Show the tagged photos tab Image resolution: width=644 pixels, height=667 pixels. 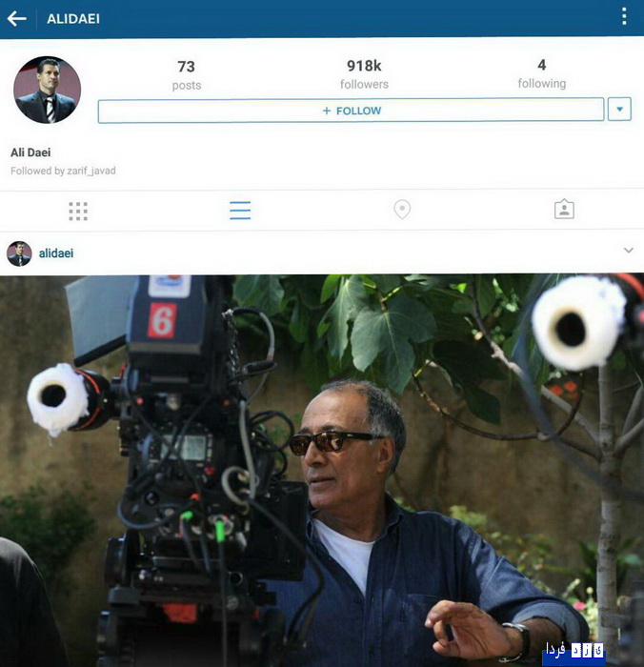(564, 210)
